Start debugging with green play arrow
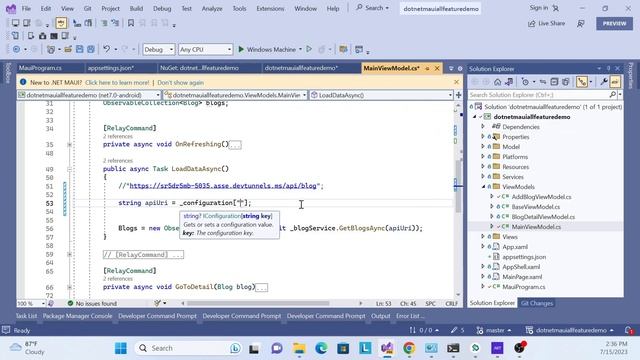Screen dimensions: 640x360 (241, 49)
